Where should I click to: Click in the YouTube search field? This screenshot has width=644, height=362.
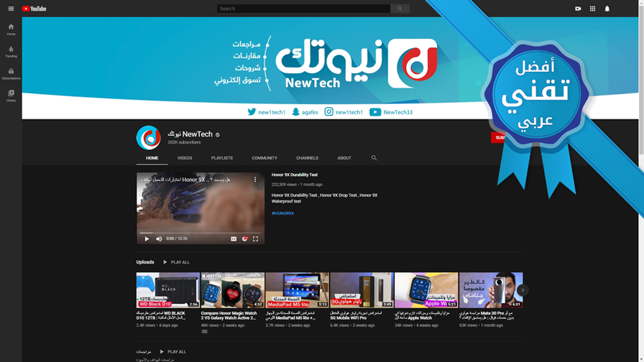pos(303,9)
